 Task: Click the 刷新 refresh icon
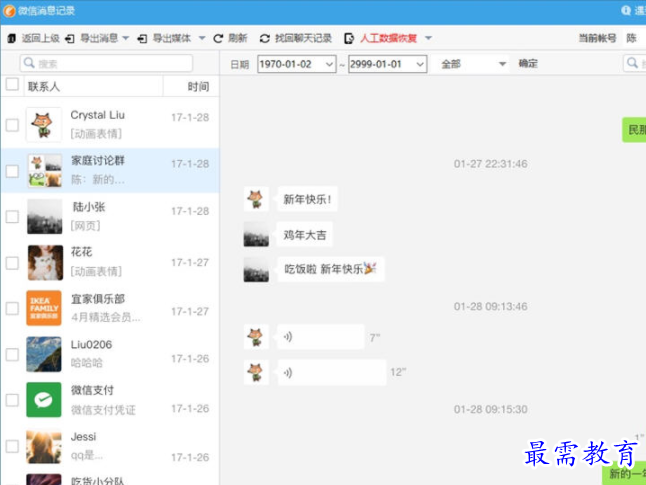click(x=218, y=39)
